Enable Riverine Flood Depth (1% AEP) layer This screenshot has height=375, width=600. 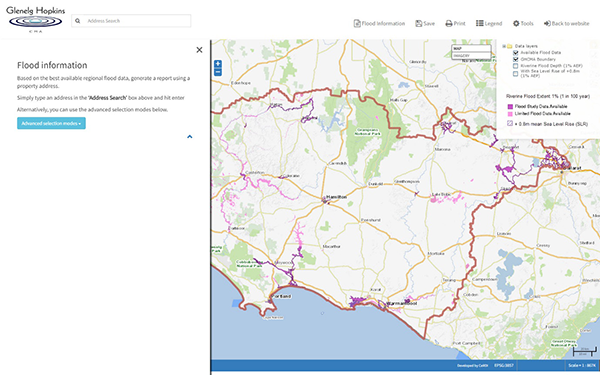[x=515, y=66]
